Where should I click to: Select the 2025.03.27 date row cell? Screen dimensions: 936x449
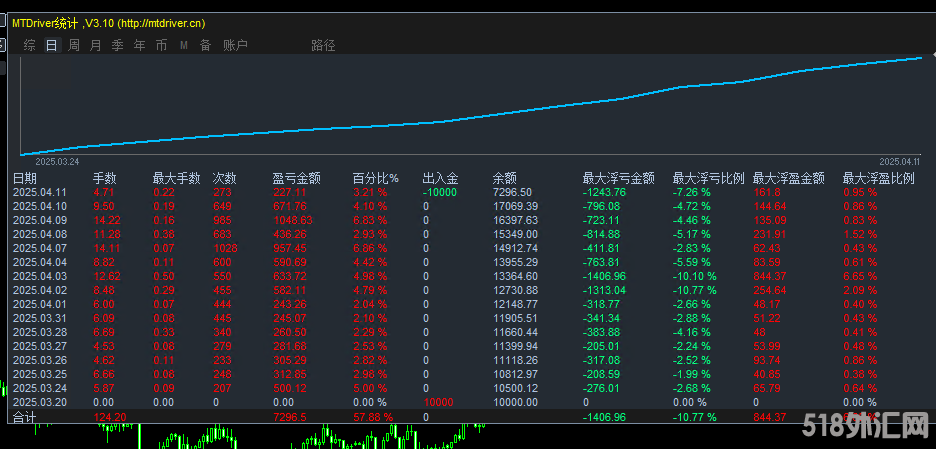39,346
